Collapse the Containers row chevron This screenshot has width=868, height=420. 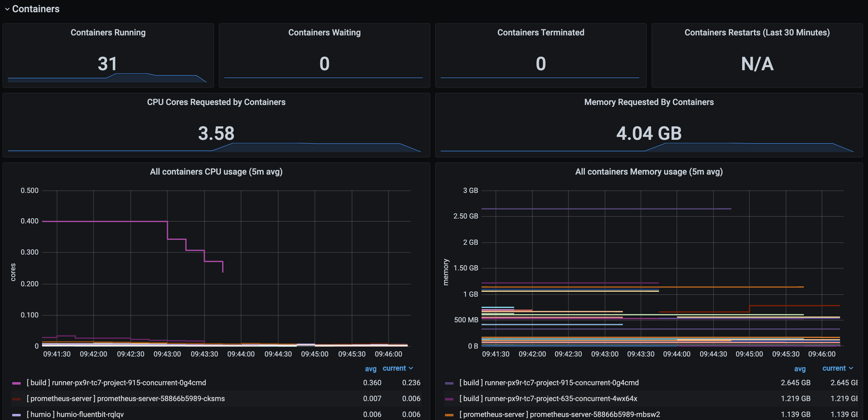(7, 9)
